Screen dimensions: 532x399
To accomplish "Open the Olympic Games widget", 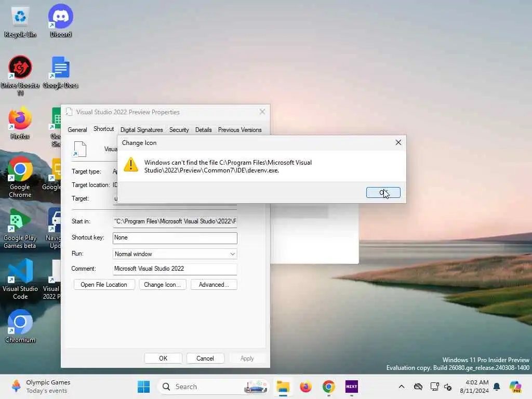I will click(41, 387).
